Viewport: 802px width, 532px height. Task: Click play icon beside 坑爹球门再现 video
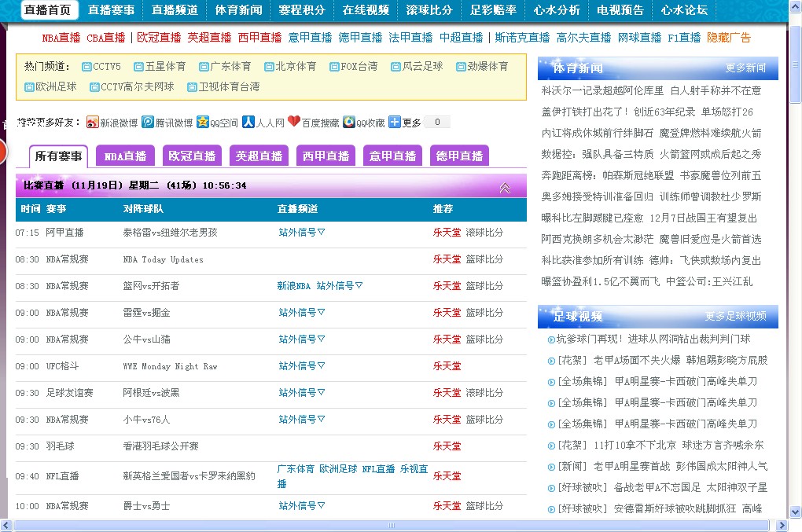coord(551,339)
